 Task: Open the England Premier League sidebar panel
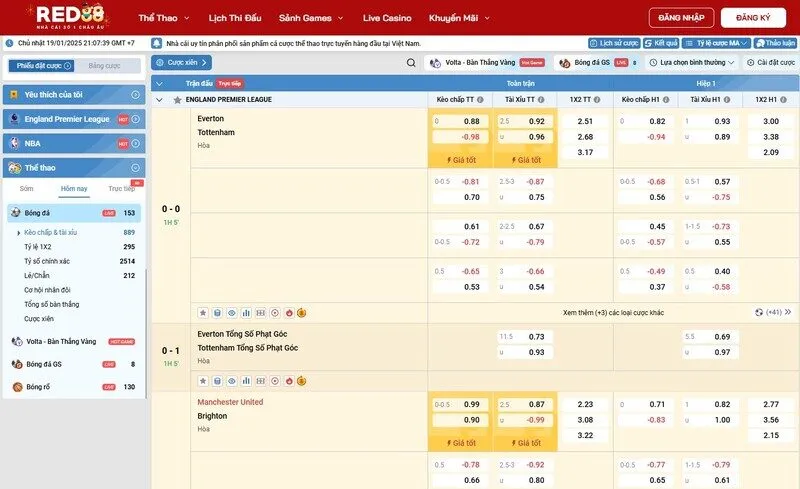[74, 119]
